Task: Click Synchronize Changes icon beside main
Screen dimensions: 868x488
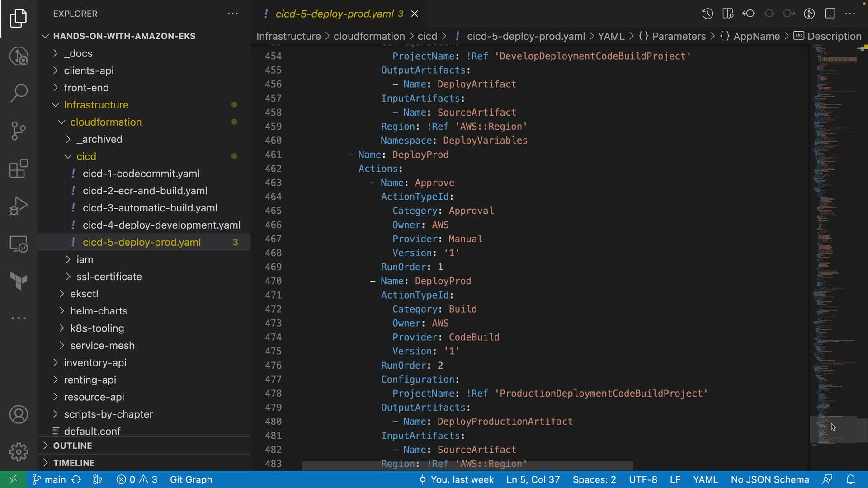Action: [76, 479]
